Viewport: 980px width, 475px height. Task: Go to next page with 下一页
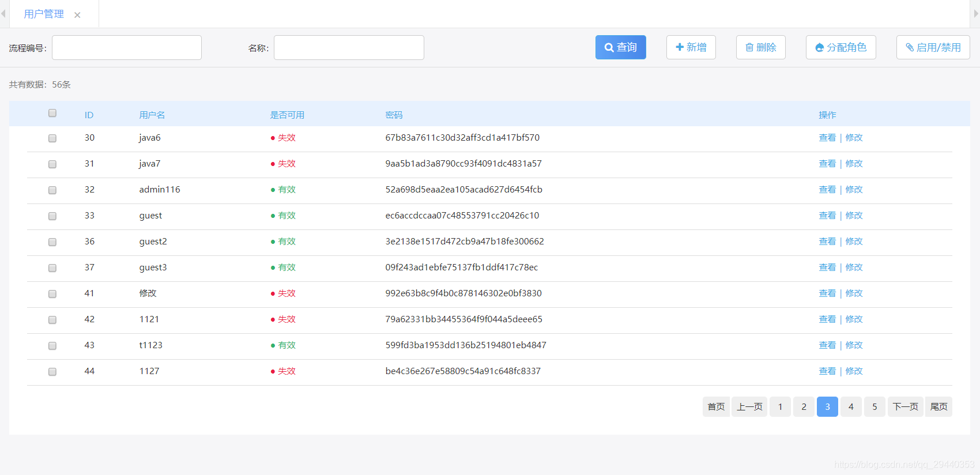pyautogui.click(x=905, y=406)
